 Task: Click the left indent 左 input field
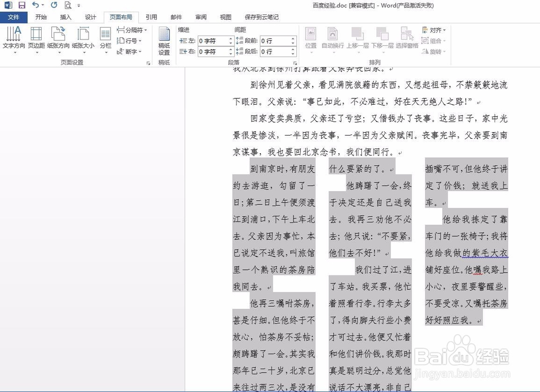(x=213, y=40)
